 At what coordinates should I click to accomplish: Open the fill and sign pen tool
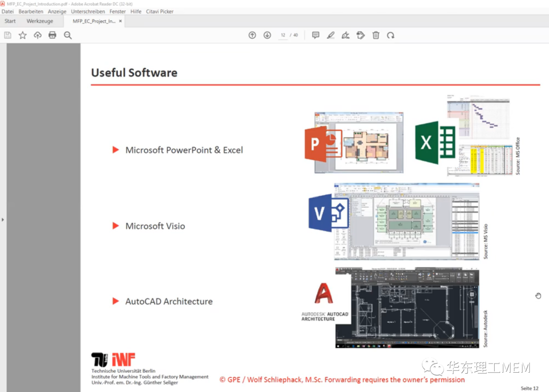point(346,35)
